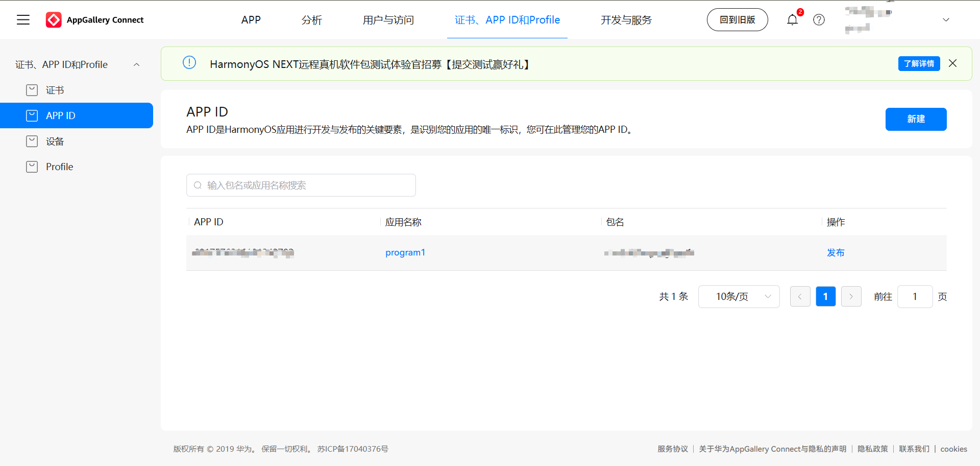The width and height of the screenshot is (980, 466).
Task: Select 设备 in the sidebar
Action: point(77,141)
